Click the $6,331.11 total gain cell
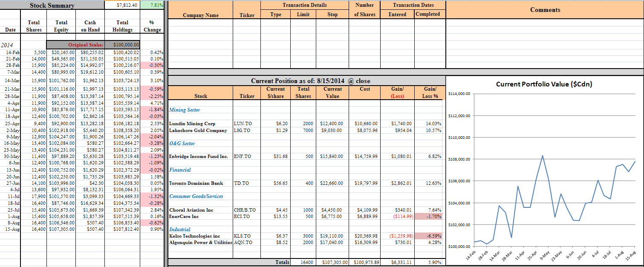644x267 pixels. tap(397, 262)
